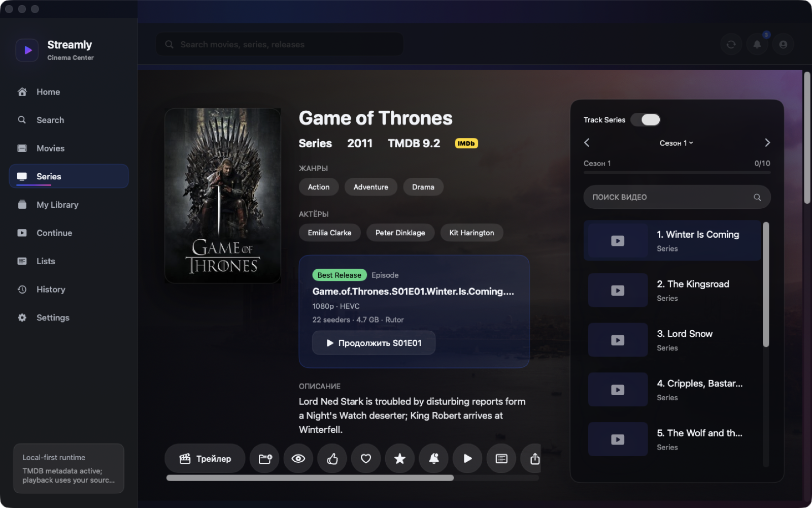Open Settings from the sidebar
This screenshot has height=508, width=812.
[69, 317]
